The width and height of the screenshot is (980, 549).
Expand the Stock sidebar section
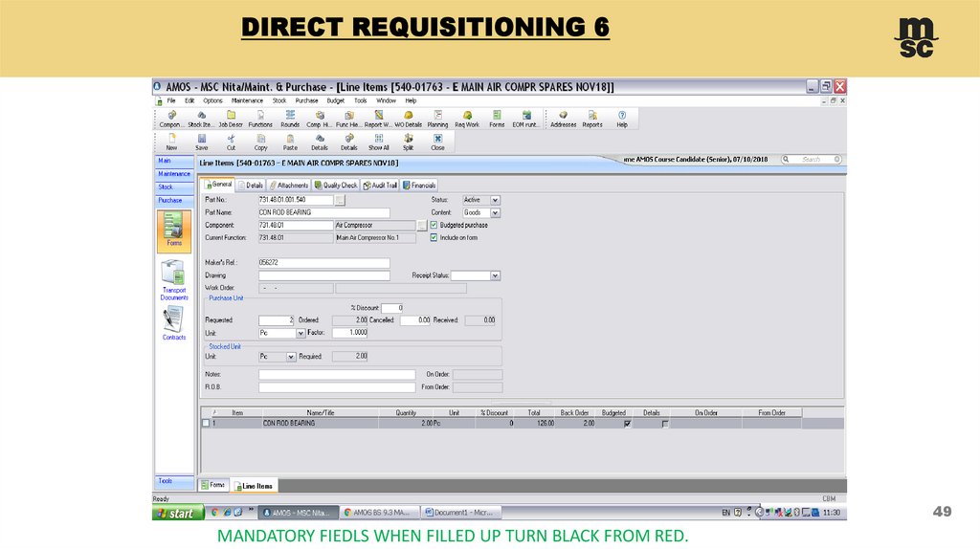click(174, 187)
